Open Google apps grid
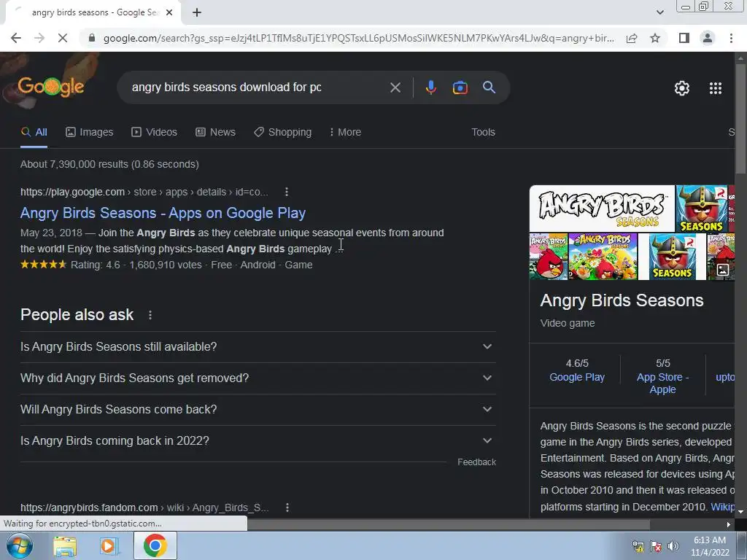The height and width of the screenshot is (560, 747). (x=715, y=88)
